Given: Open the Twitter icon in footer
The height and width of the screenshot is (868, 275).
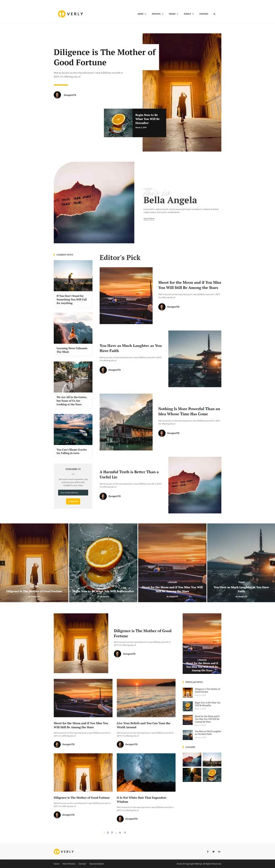Looking at the screenshot, I should [x=213, y=851].
